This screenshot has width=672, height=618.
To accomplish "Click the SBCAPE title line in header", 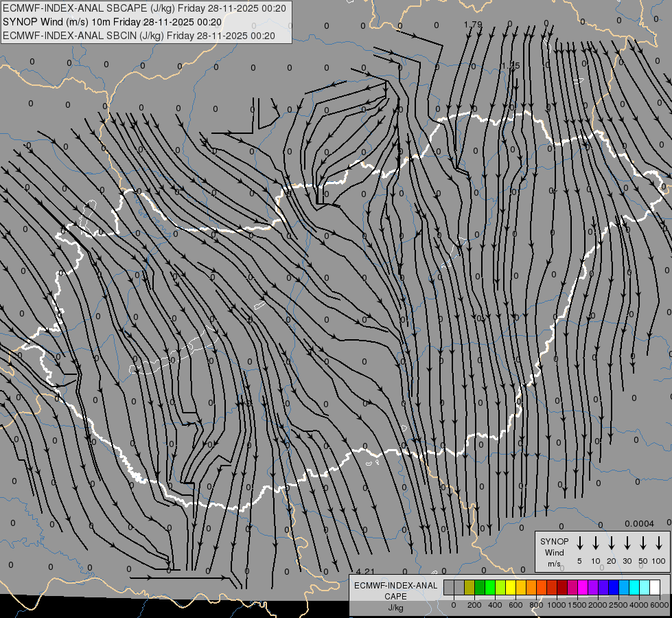I will (144, 8).
